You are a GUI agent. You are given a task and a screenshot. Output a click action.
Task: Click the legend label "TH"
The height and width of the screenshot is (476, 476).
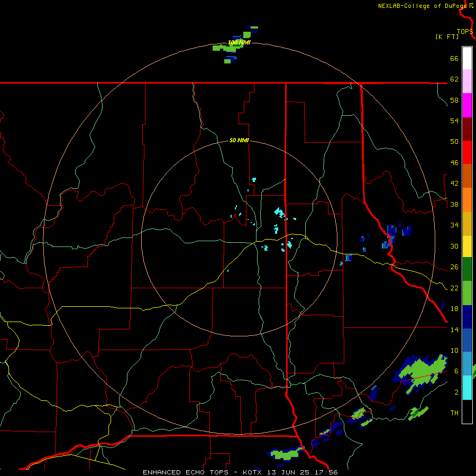[x=454, y=413]
